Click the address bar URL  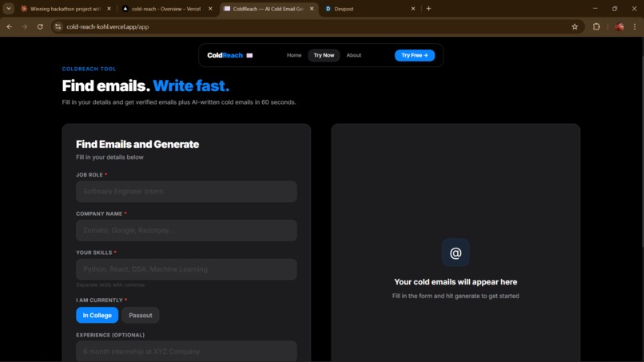point(108,26)
